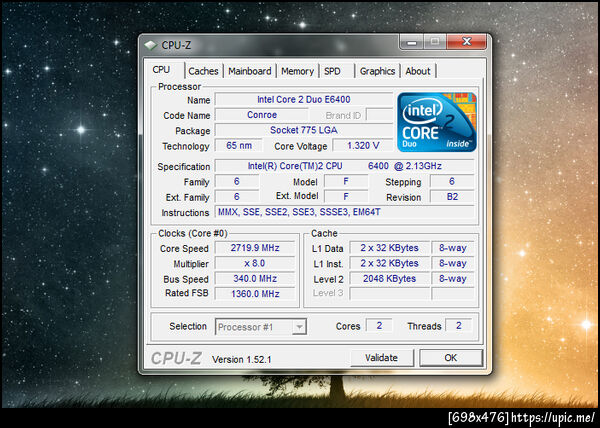The width and height of the screenshot is (600, 428).
Task: Click the Intel Core 2 Duo logo
Action: click(x=437, y=122)
